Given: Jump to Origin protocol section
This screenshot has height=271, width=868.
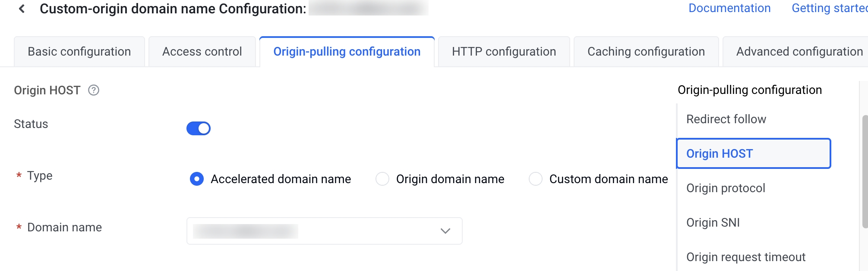Looking at the screenshot, I should point(726,188).
